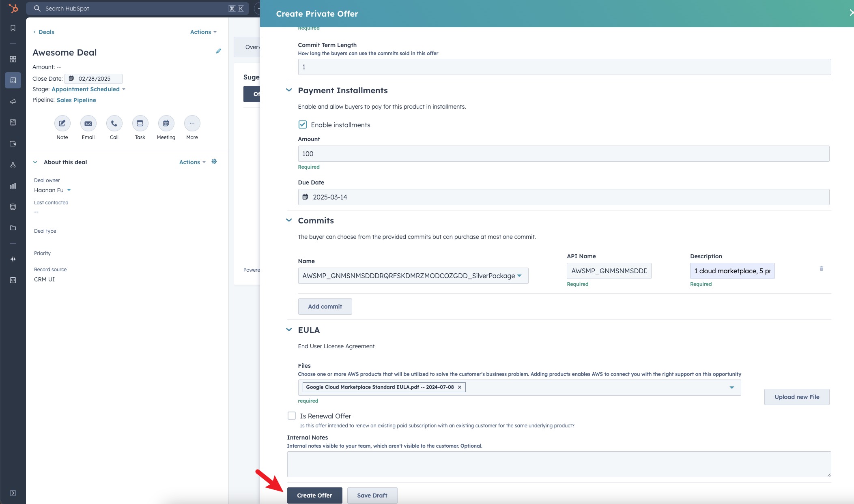Collapse the Payment Installments section

(x=289, y=90)
